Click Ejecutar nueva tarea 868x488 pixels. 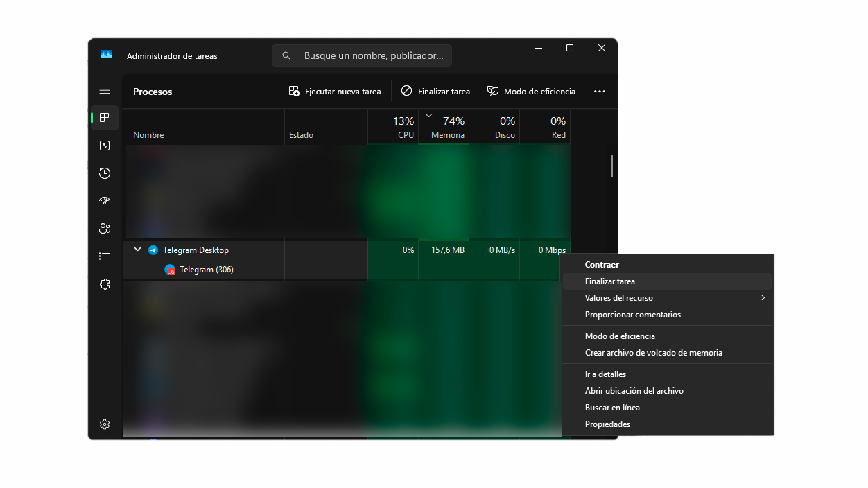point(335,91)
